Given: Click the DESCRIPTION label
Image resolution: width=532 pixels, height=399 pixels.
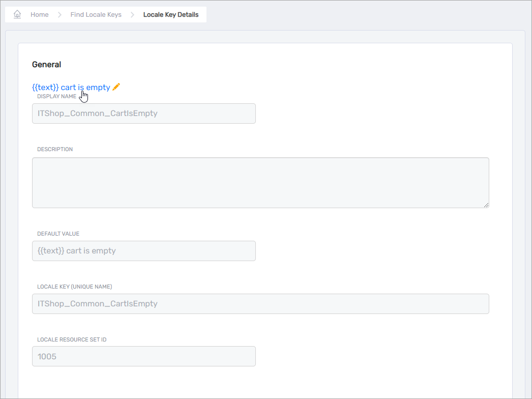Looking at the screenshot, I should 55,150.
